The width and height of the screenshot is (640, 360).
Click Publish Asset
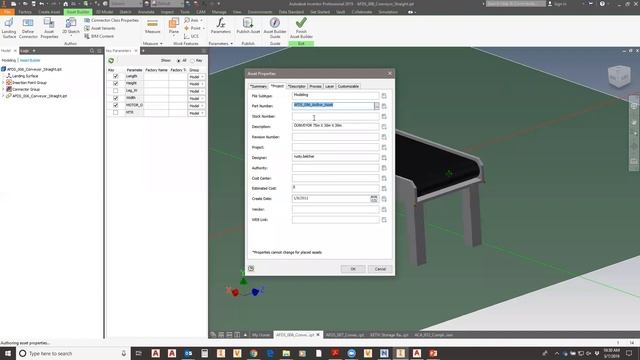(248, 25)
